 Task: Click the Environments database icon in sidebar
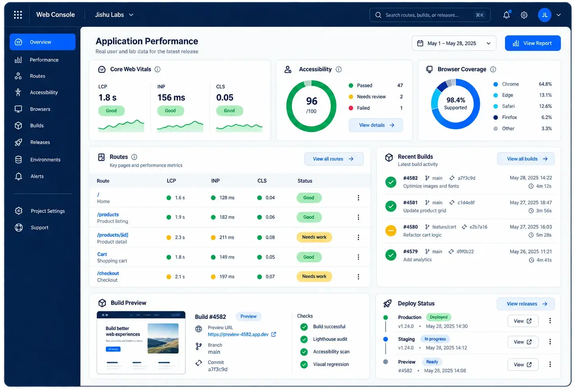point(18,160)
